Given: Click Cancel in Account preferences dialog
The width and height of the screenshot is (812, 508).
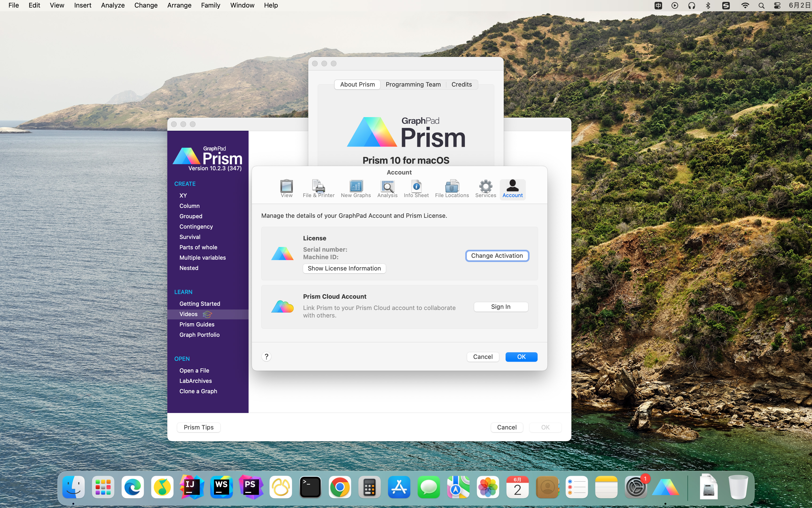Looking at the screenshot, I should coord(483,357).
